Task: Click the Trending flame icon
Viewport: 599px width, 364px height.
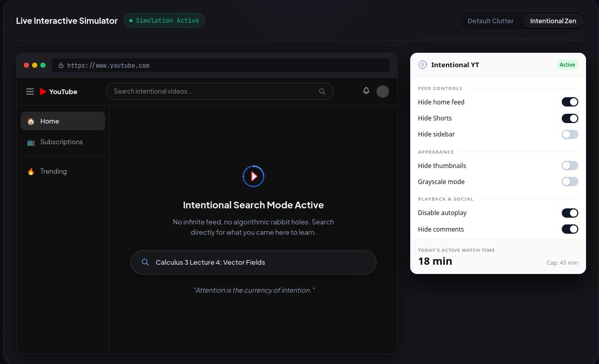Action: (31, 172)
